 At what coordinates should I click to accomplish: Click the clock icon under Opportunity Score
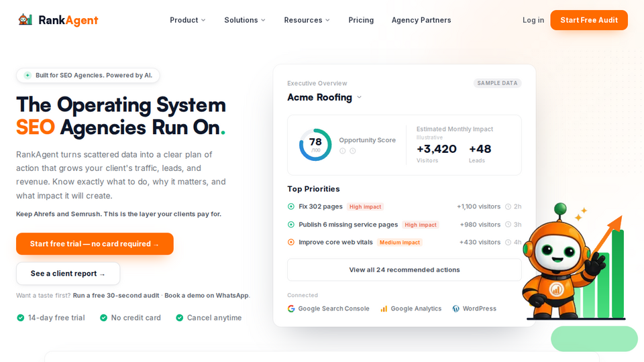(352, 151)
